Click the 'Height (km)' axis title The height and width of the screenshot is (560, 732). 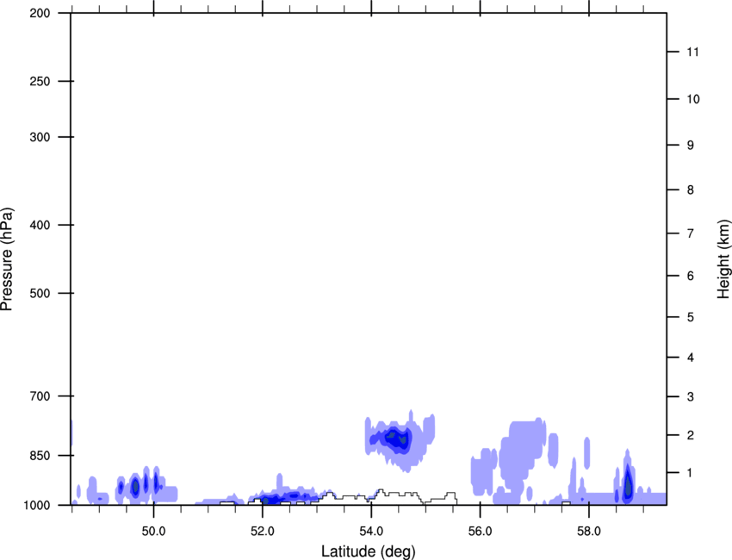pyautogui.click(x=723, y=259)
